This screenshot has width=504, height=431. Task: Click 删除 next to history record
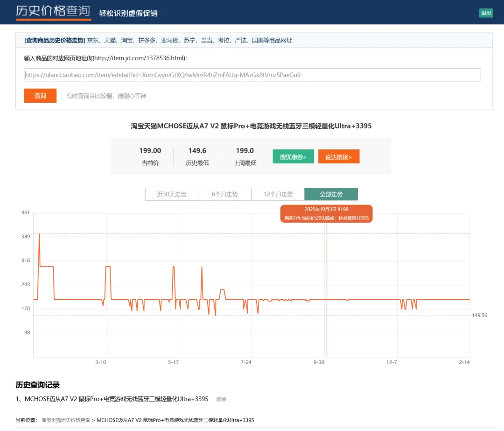click(221, 399)
